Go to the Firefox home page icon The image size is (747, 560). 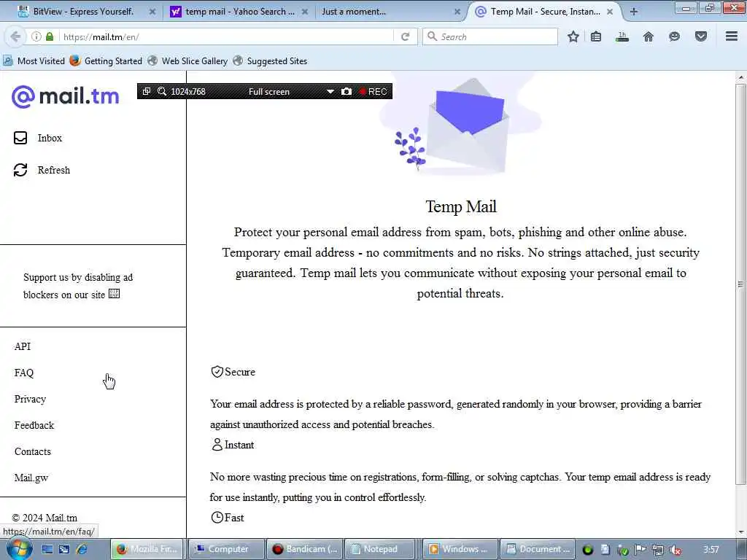pos(648,36)
